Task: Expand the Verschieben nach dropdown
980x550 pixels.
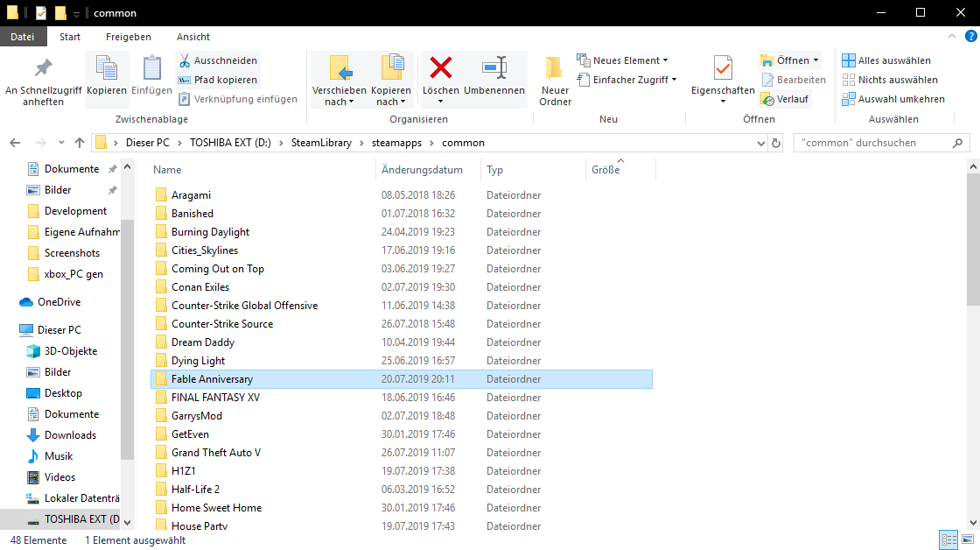Action: click(339, 102)
